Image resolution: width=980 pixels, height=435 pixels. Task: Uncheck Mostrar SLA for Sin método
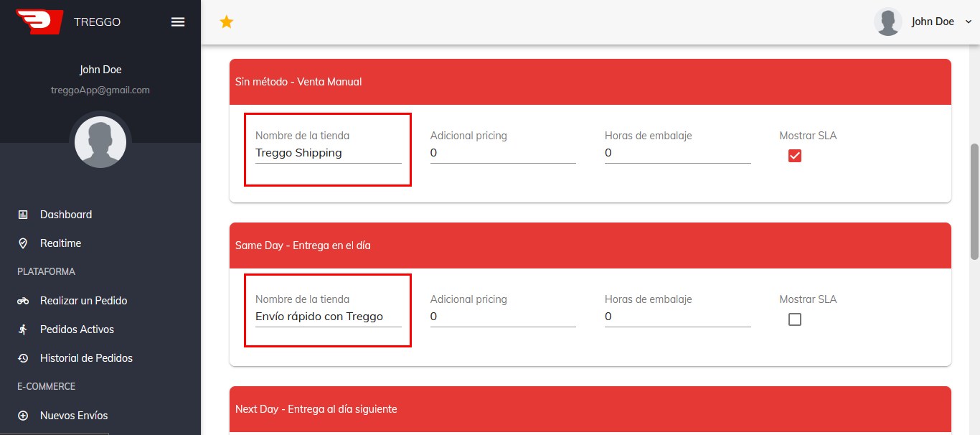coord(795,156)
